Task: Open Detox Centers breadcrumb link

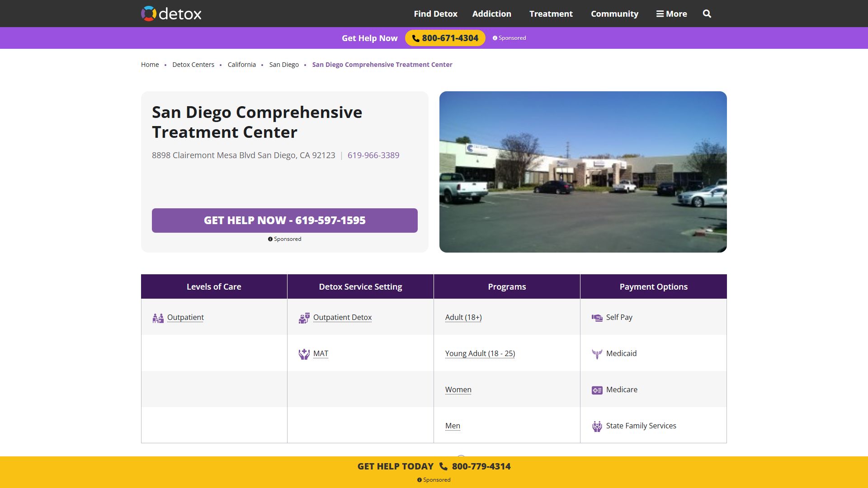Action: [193, 65]
